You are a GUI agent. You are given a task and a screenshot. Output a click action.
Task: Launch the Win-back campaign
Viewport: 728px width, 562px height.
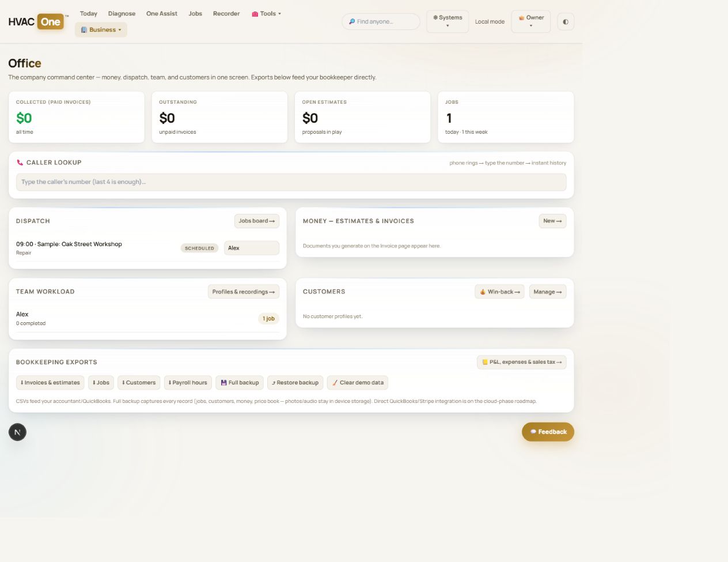[x=500, y=292]
